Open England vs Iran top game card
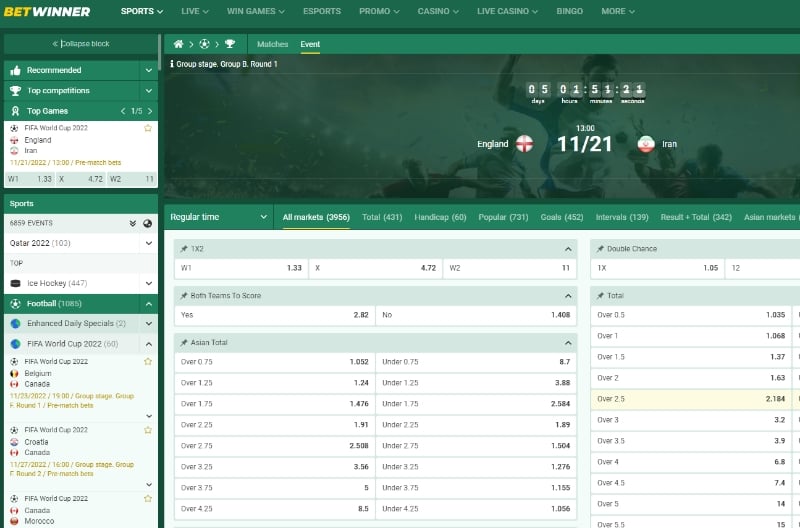 point(81,145)
